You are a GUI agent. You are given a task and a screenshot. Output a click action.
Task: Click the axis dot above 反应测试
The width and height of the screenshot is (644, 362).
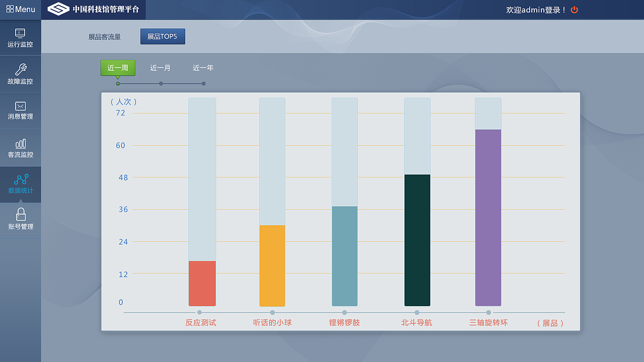(200, 313)
